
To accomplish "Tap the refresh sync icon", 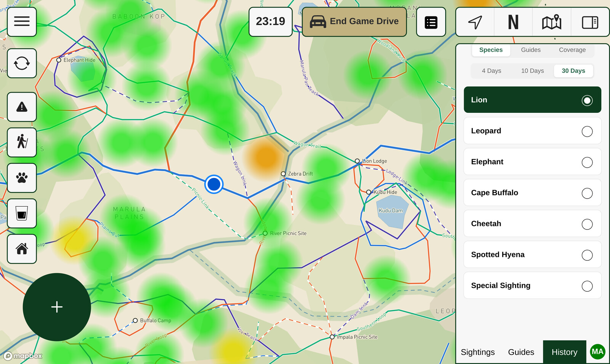I will click(22, 63).
